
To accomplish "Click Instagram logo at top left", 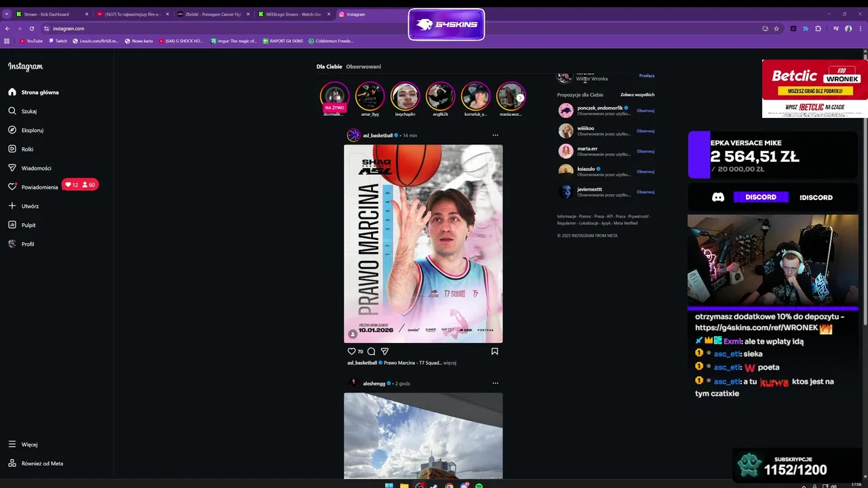I will click(26, 66).
